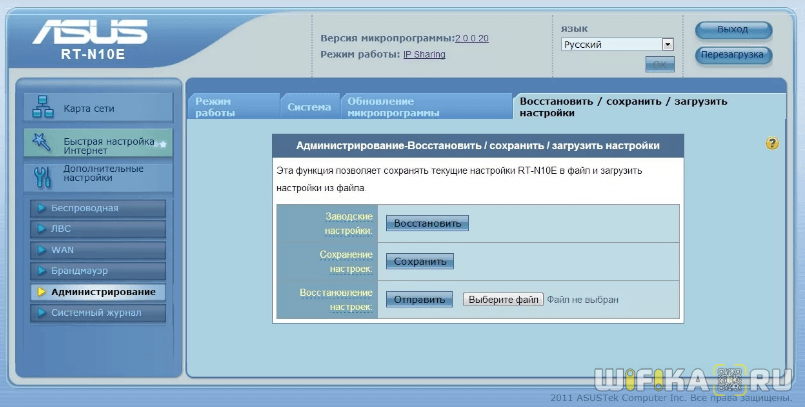The height and width of the screenshot is (407, 805).
Task: Open the Администрирование menu section
Action: tap(98, 292)
